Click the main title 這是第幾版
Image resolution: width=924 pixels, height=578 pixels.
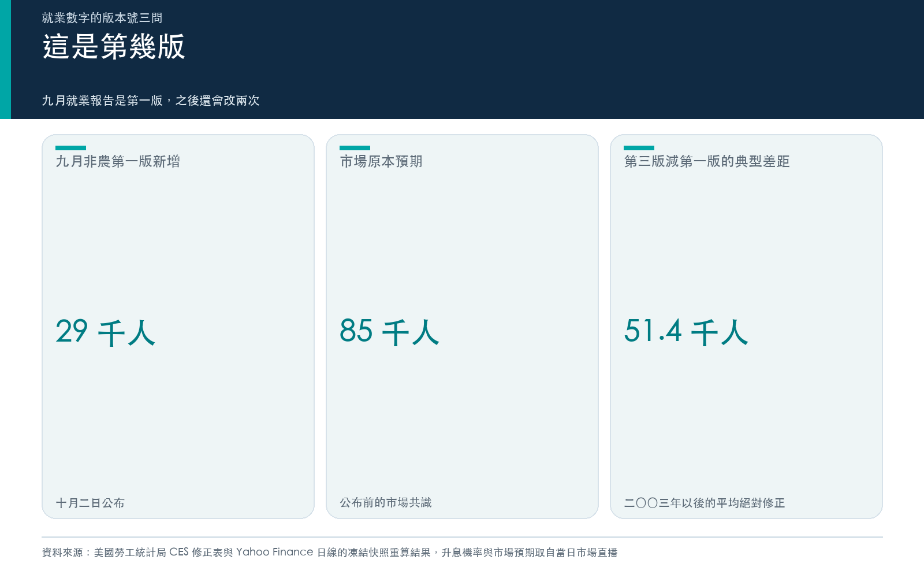click(x=114, y=46)
